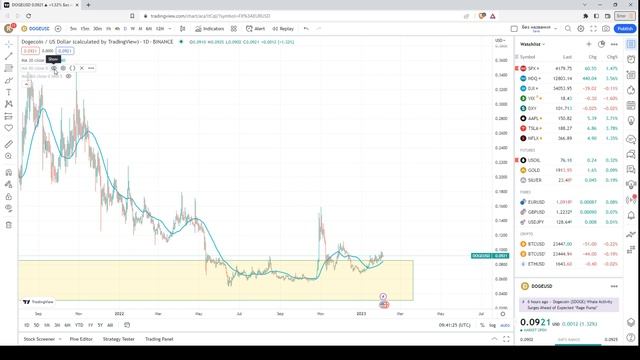This screenshot has width=640, height=360.
Task: Open the Pine Editor tab
Action: pyautogui.click(x=81, y=339)
